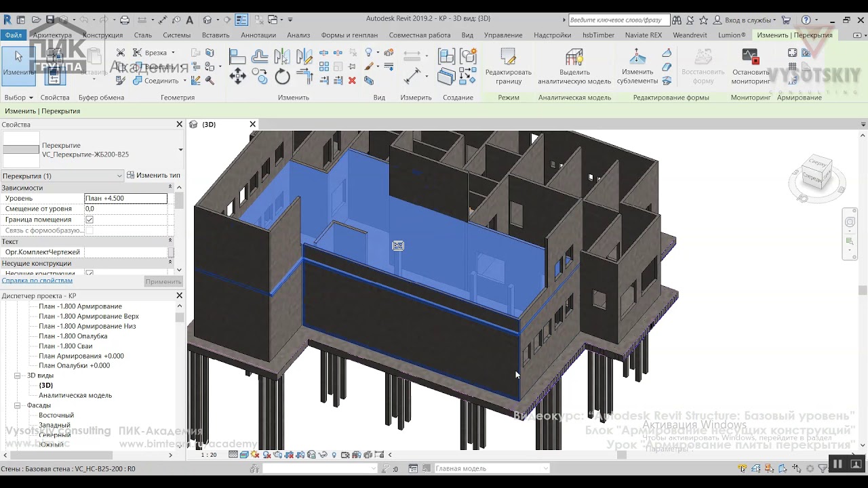Click the red Delete X icon
Screen dimensions: 868x488
(x=352, y=80)
